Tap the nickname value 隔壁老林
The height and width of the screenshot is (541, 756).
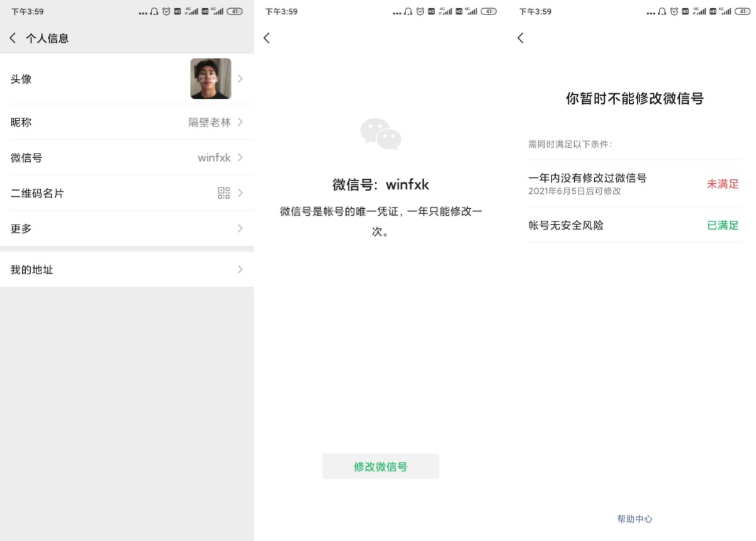[x=210, y=122]
